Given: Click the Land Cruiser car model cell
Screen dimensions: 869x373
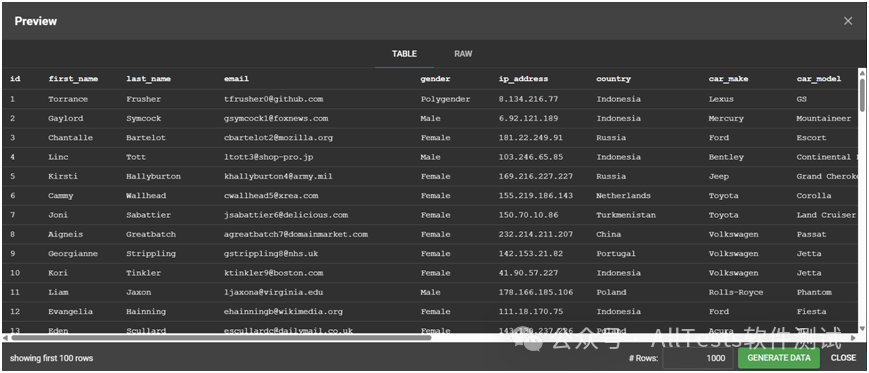Looking at the screenshot, I should point(826,215).
